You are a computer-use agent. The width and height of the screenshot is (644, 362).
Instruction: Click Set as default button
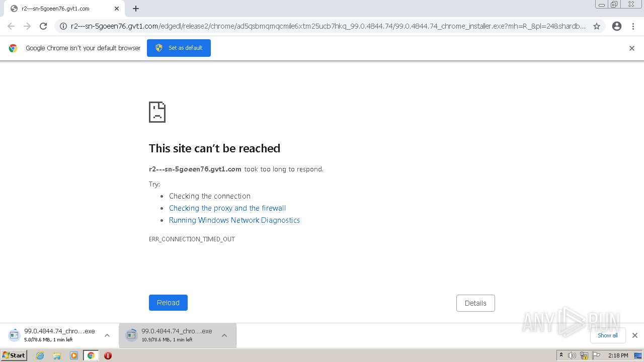[179, 48]
